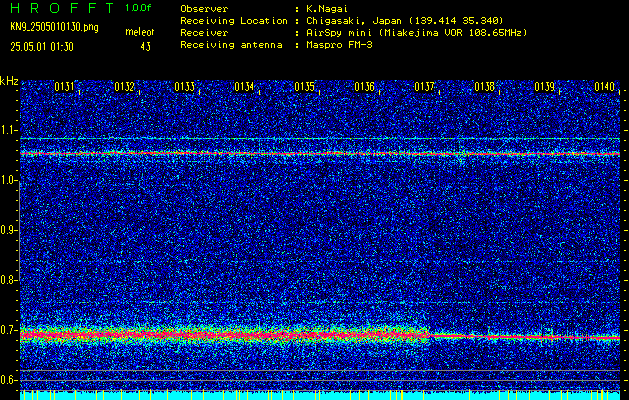Viewport: 629px width, 400px height.
Task: Click the cyan line just below 1.1 kHz
Action: tap(320, 138)
